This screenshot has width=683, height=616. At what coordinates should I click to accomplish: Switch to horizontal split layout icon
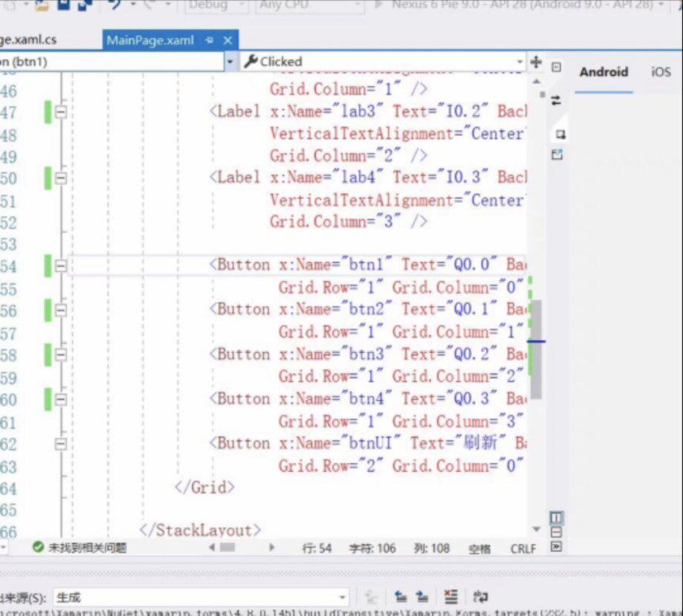(x=556, y=532)
